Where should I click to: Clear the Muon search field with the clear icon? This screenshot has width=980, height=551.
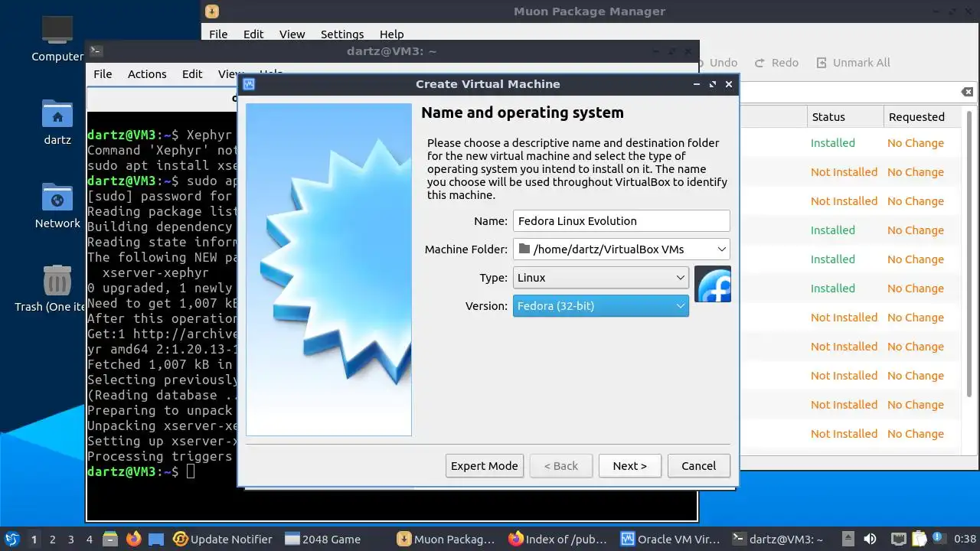[x=967, y=92]
